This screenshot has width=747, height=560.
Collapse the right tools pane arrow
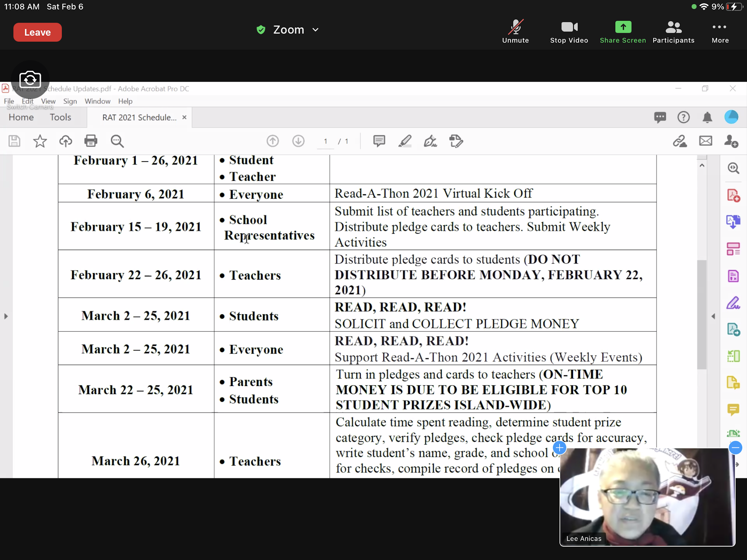coord(713,316)
